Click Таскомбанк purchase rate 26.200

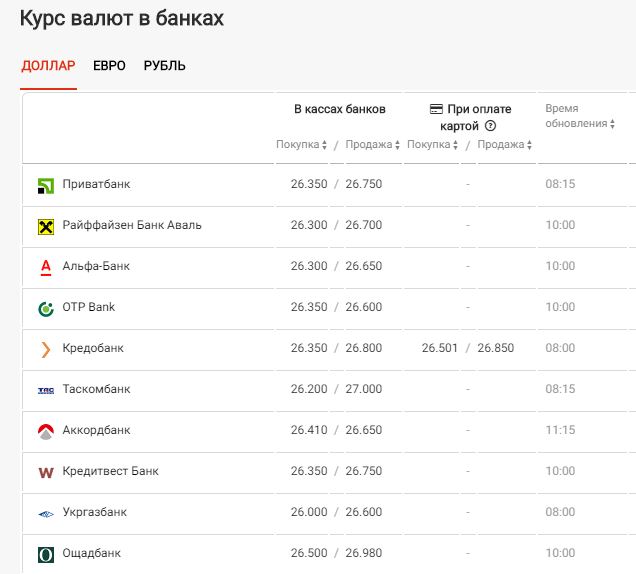309,389
